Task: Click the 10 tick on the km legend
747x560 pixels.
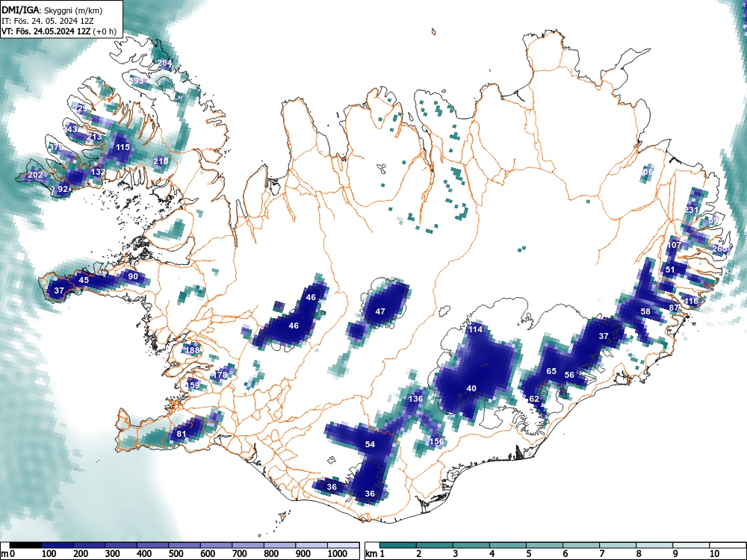Action: (x=713, y=554)
